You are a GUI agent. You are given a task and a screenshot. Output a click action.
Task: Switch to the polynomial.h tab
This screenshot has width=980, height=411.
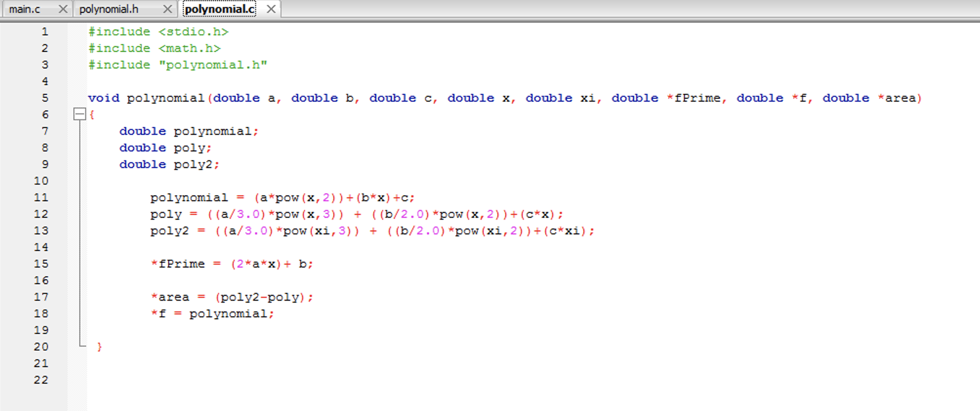pyautogui.click(x=108, y=9)
